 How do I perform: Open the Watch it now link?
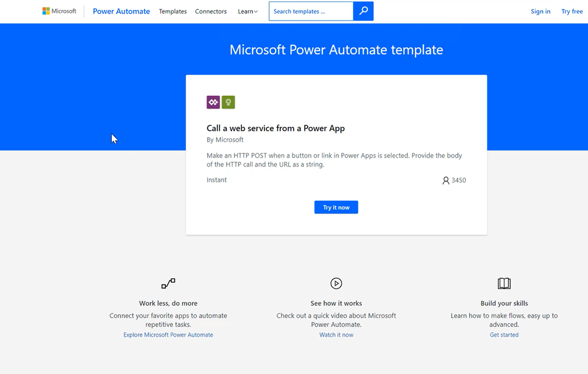(336, 335)
